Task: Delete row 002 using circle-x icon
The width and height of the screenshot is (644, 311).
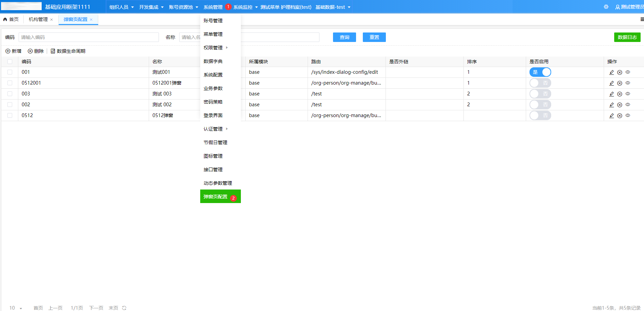Action: tap(620, 105)
